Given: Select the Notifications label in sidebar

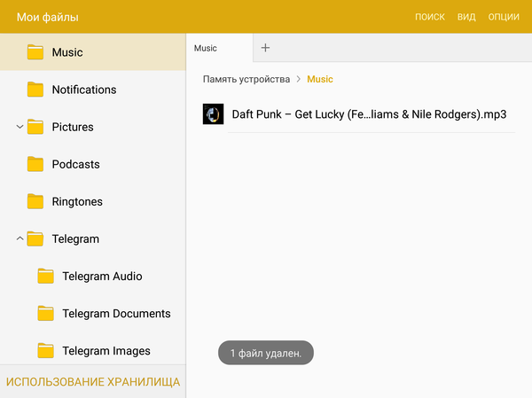Looking at the screenshot, I should click(x=84, y=90).
